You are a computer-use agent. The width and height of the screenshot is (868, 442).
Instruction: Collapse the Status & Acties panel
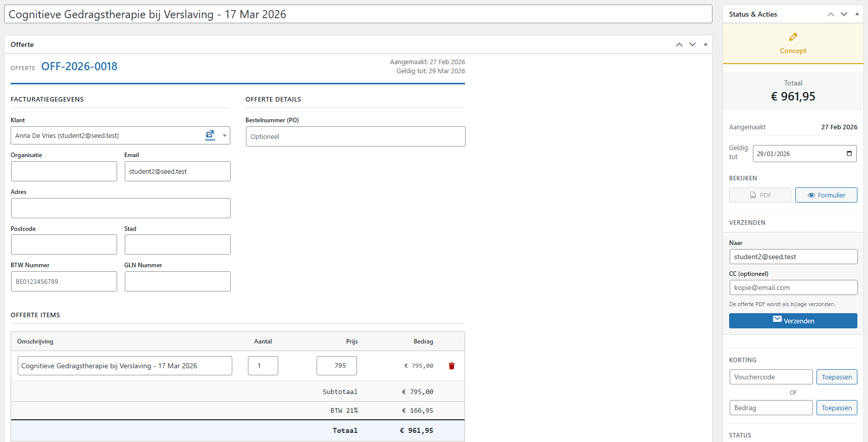pyautogui.click(x=857, y=14)
